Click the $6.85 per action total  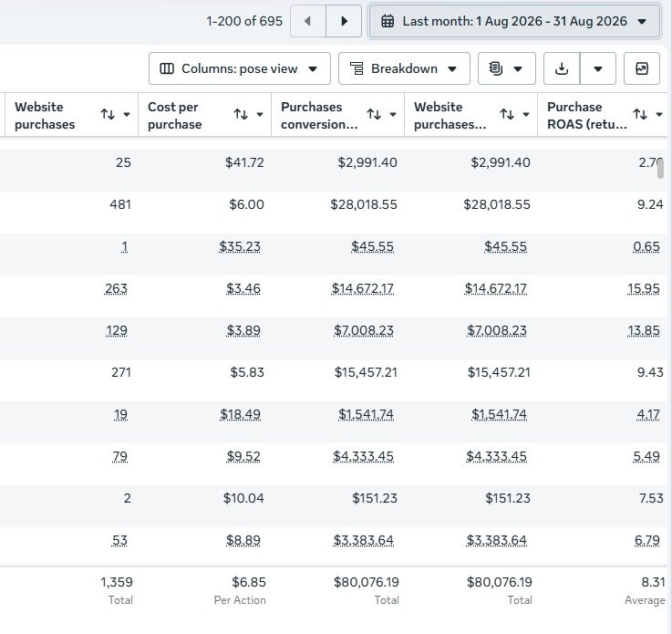pyautogui.click(x=249, y=582)
